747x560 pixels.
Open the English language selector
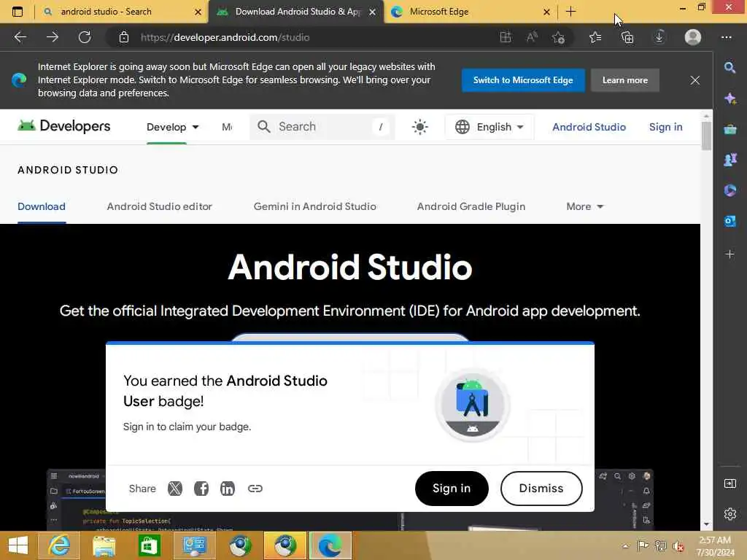(x=489, y=127)
